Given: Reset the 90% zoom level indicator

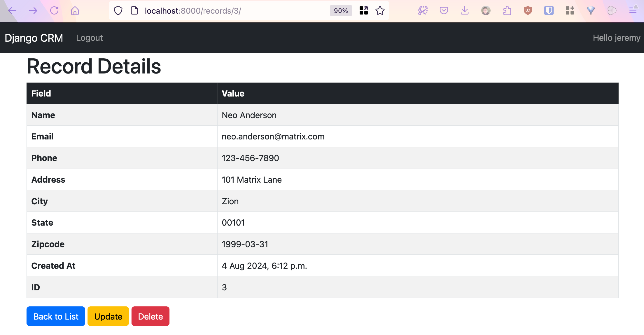Looking at the screenshot, I should [x=340, y=11].
